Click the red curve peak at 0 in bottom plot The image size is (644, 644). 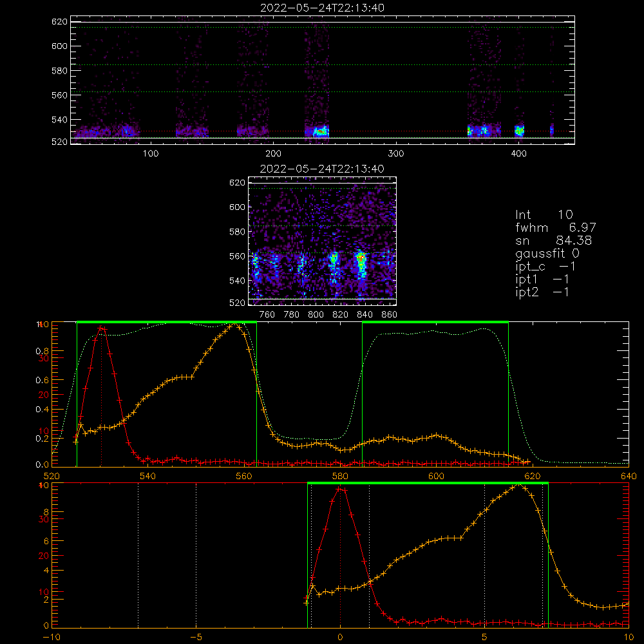pos(340,488)
